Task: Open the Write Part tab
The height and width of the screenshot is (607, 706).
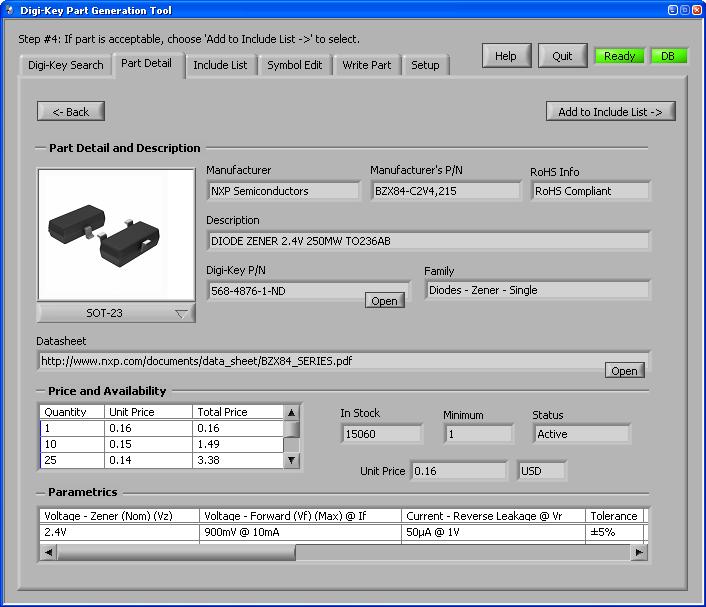Action: coord(367,65)
